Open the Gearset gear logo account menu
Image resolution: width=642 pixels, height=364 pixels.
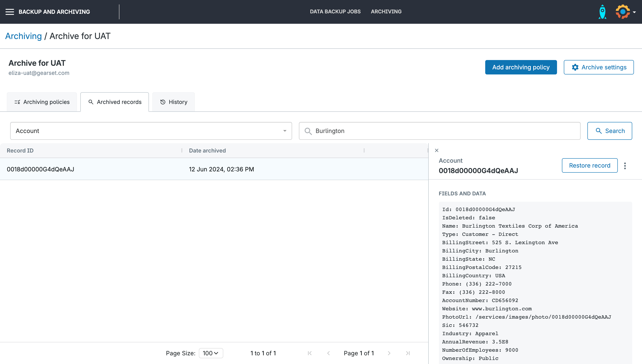pos(622,12)
